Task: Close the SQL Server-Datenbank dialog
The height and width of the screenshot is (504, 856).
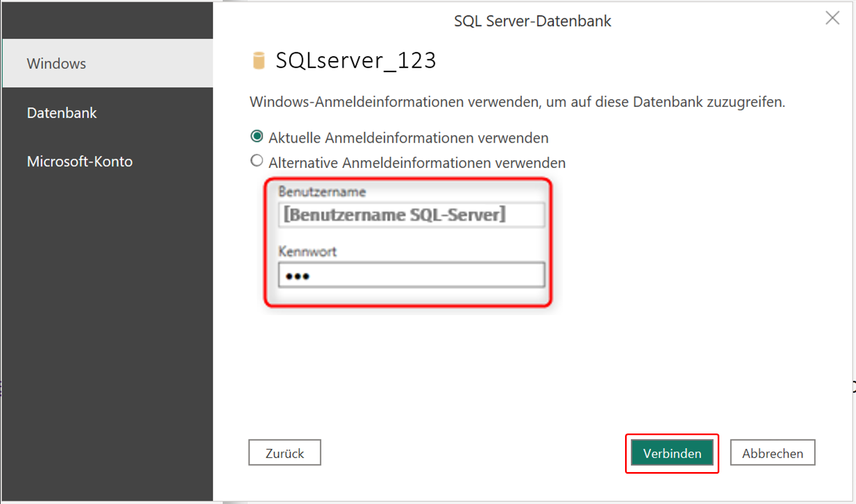Action: tap(832, 18)
